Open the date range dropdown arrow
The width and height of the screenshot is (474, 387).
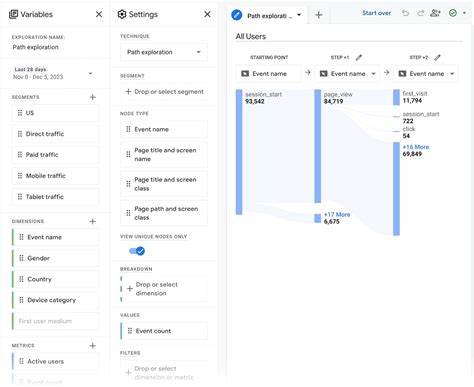90,73
